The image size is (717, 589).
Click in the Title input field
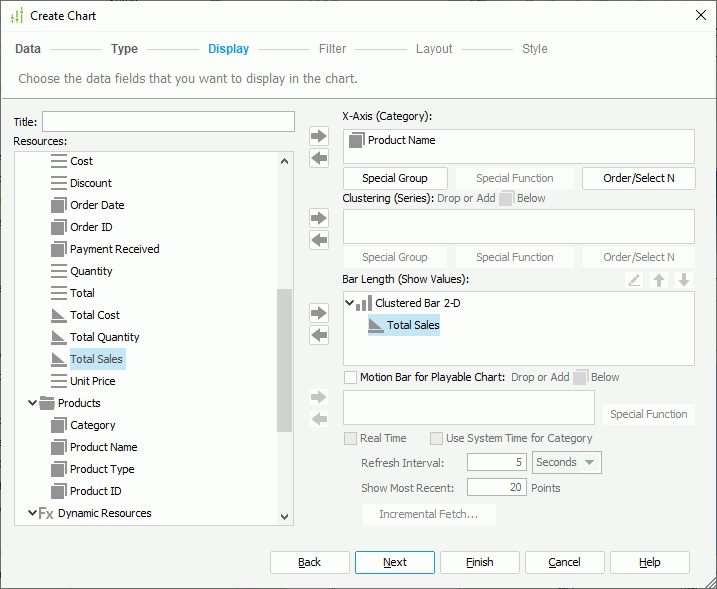(168, 122)
